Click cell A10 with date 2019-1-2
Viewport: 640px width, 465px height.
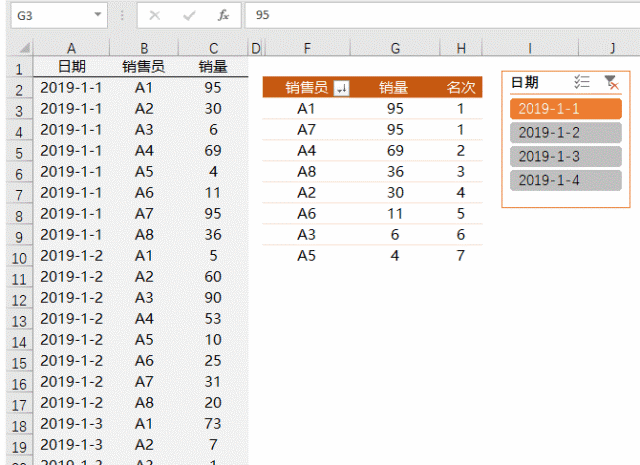pyautogui.click(x=71, y=256)
